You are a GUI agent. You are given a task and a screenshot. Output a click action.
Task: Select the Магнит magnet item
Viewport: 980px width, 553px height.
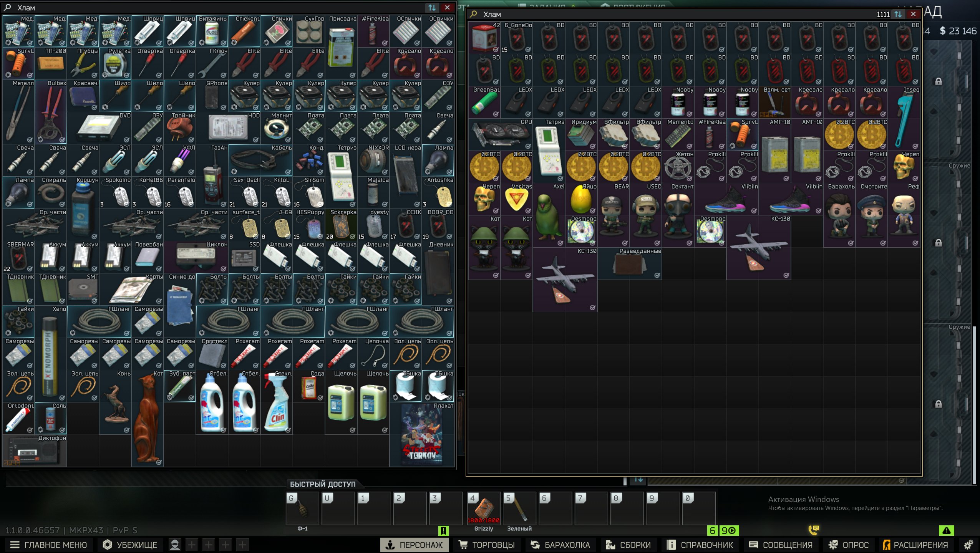277,128
